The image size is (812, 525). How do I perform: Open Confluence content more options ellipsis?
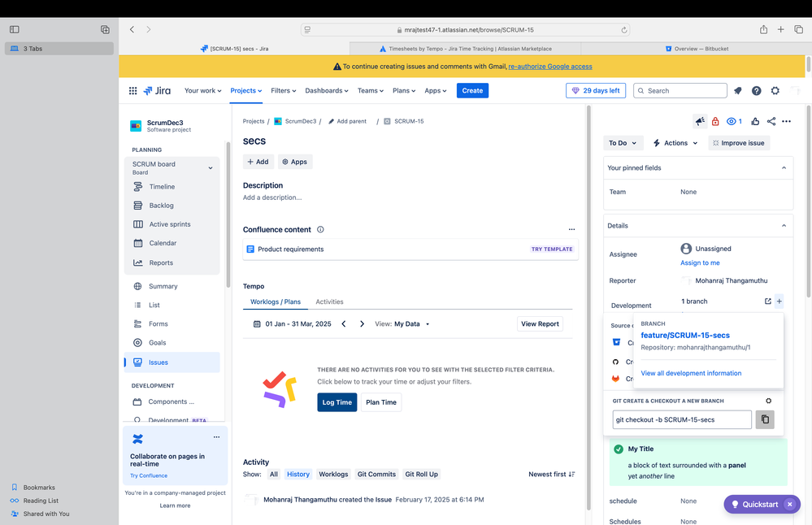point(571,229)
